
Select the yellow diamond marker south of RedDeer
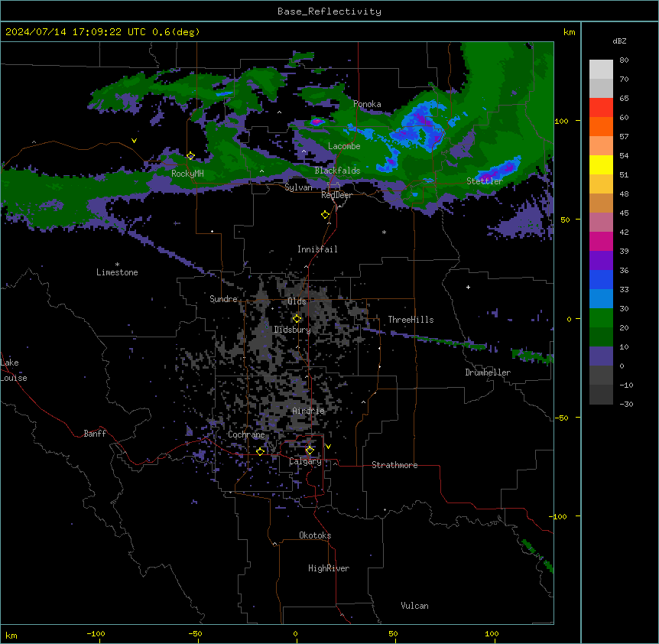(326, 215)
